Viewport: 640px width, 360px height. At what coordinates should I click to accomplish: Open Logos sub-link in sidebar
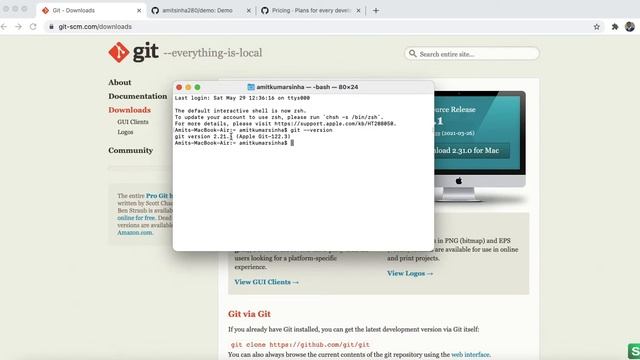point(125,132)
